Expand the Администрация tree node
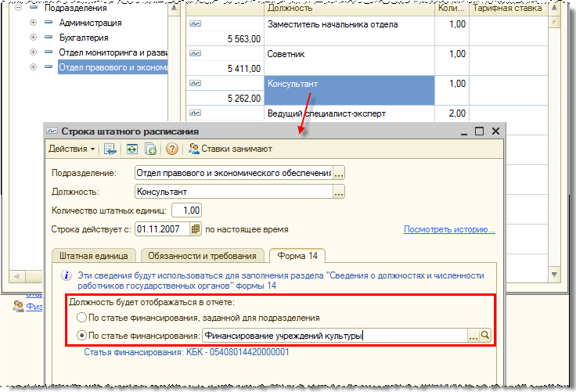Image resolution: width=576 pixels, height=392 pixels. pyautogui.click(x=33, y=23)
